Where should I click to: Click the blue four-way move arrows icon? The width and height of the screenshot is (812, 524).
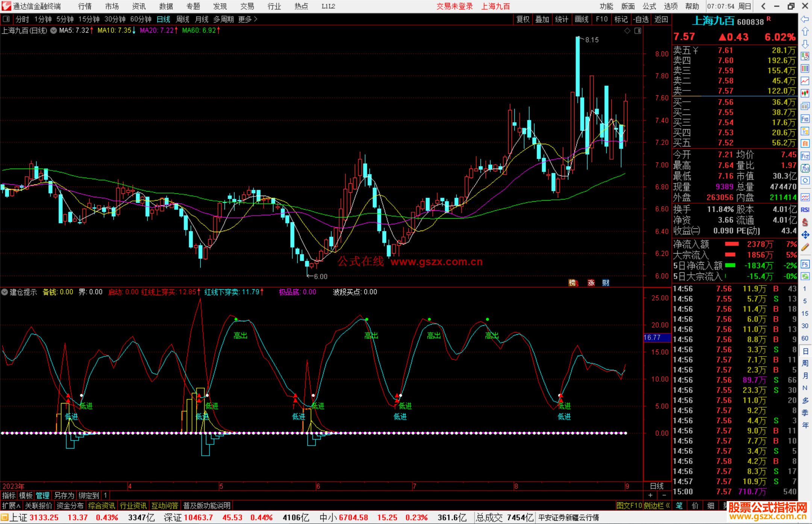[x=805, y=235]
